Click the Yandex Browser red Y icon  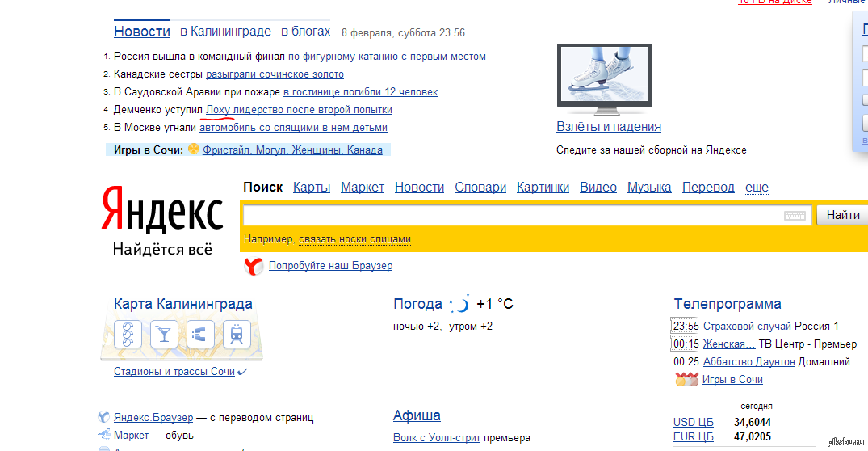point(254,267)
